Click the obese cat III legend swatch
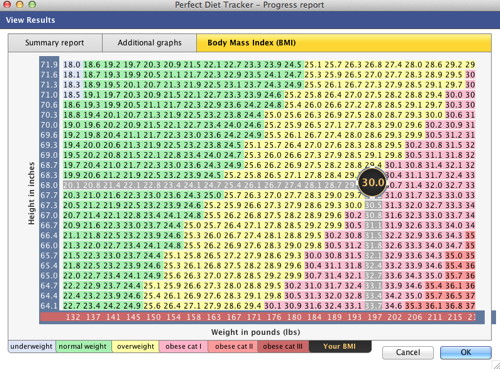This screenshot has height=369, width=500. click(283, 346)
